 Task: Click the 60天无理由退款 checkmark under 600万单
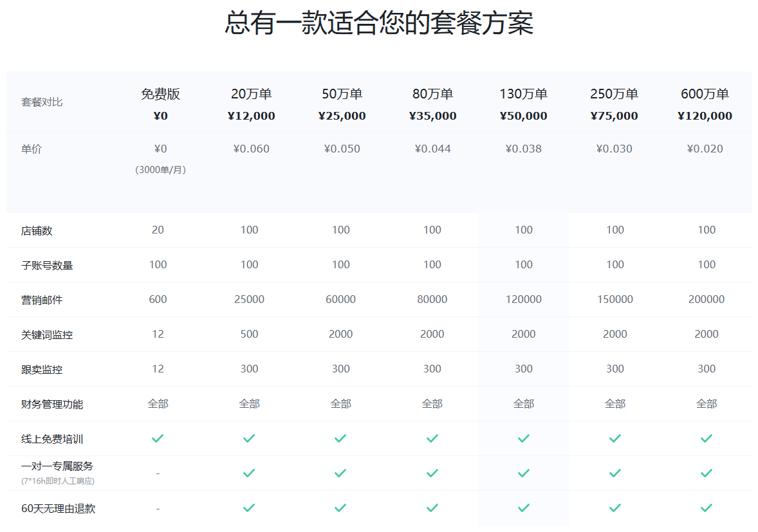point(707,508)
